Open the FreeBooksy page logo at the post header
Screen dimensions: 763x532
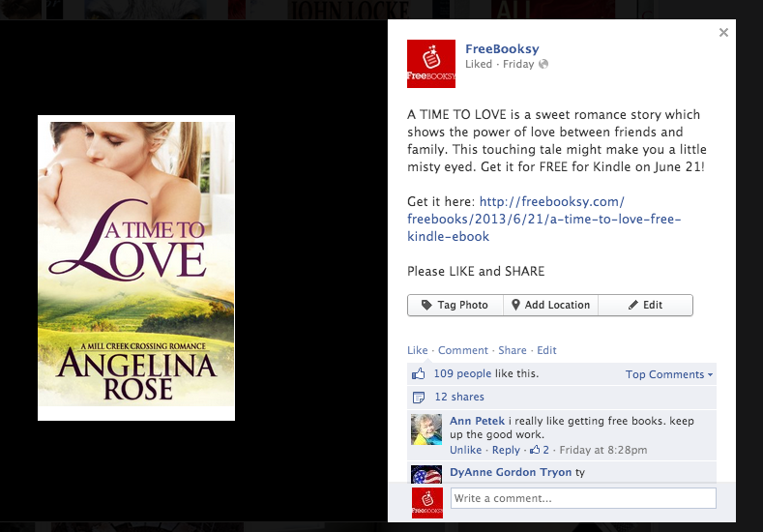pos(431,64)
